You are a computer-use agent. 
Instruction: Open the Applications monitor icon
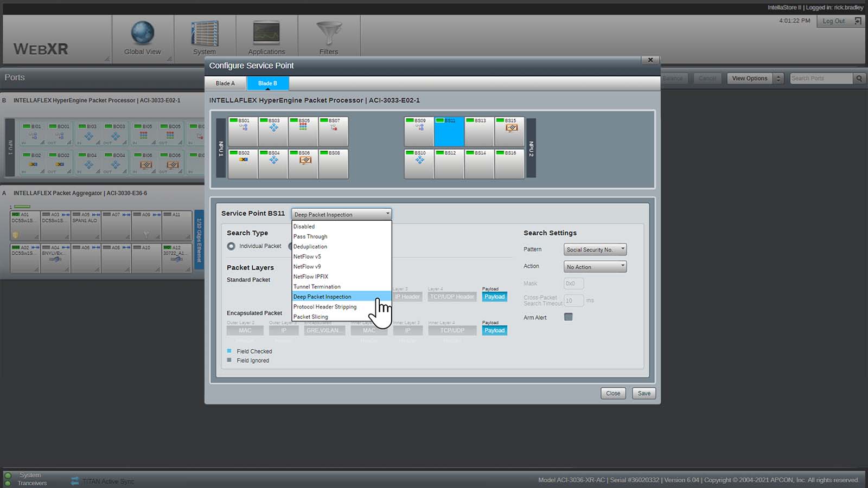click(266, 34)
